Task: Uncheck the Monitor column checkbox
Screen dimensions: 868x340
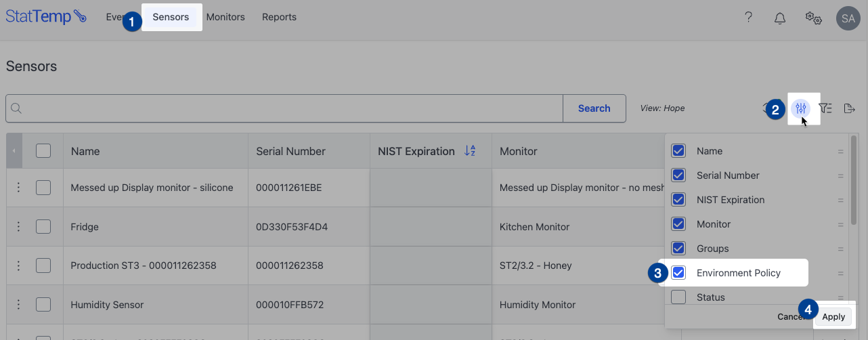Action: pos(678,224)
